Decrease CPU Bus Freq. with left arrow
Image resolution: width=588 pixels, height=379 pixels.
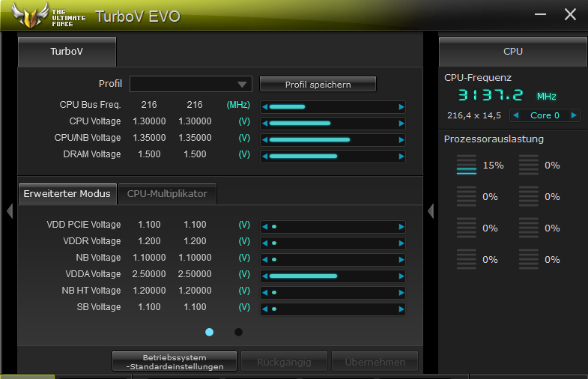coord(264,107)
